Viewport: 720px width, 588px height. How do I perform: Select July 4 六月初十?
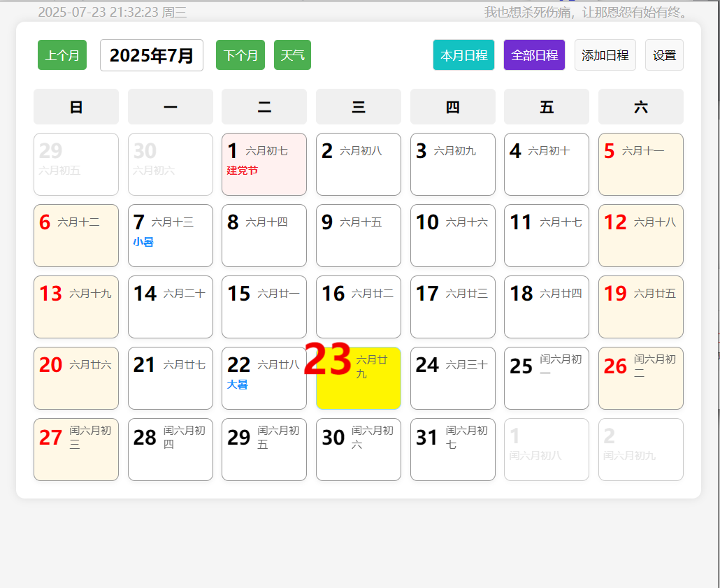pos(547,164)
